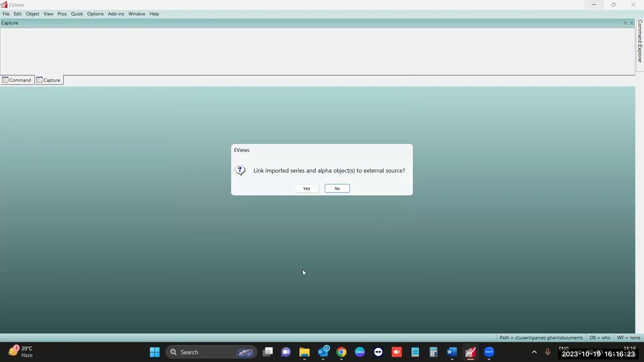Click the DB = who status entry
The width and height of the screenshot is (644, 362).
[600, 338]
